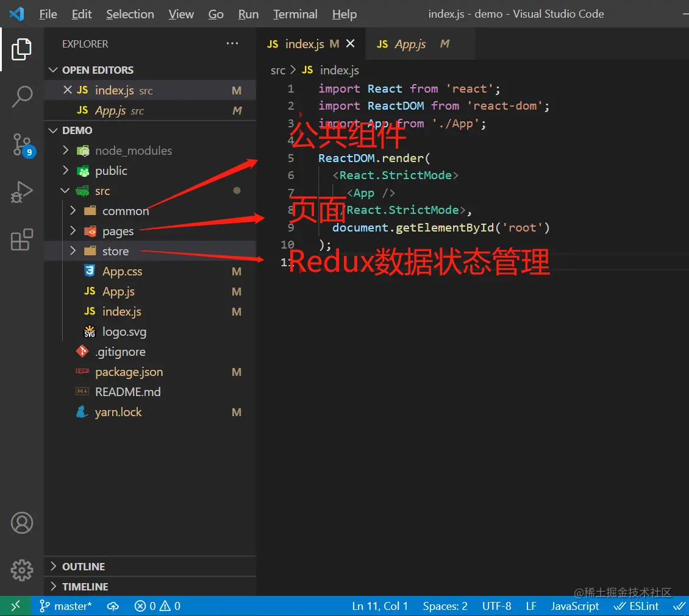Open the Run menu

pos(248,14)
